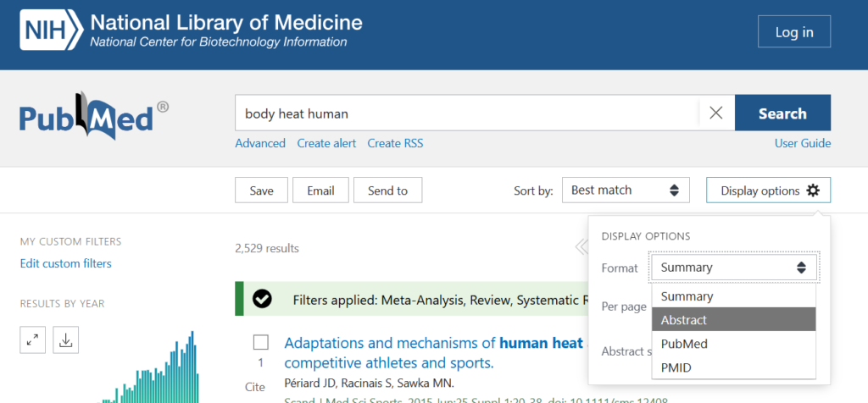Open the User Guide link
The width and height of the screenshot is (868, 403).
(803, 144)
